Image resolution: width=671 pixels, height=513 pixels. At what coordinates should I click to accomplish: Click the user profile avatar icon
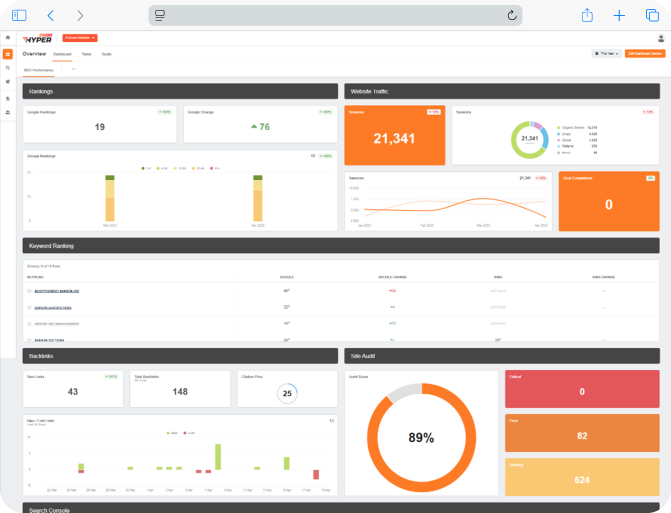point(661,38)
